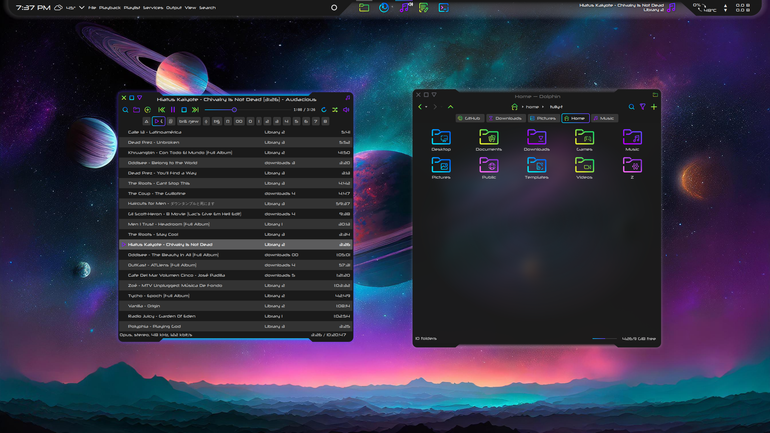
Task: Click the Dolphin search magnifier icon
Action: (x=632, y=107)
